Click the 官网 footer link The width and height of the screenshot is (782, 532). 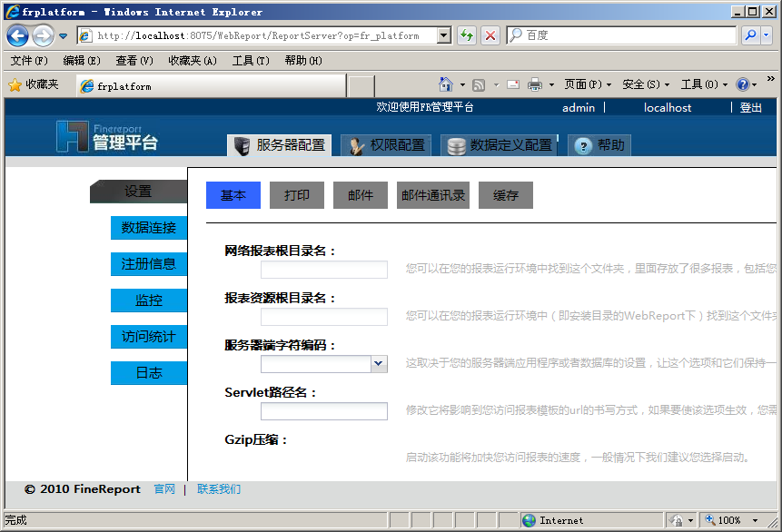(x=164, y=489)
